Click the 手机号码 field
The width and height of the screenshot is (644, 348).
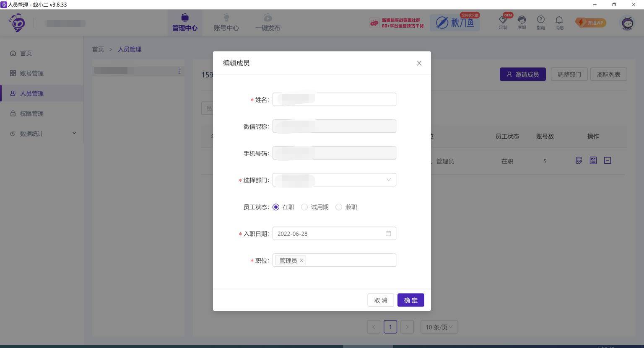click(334, 153)
